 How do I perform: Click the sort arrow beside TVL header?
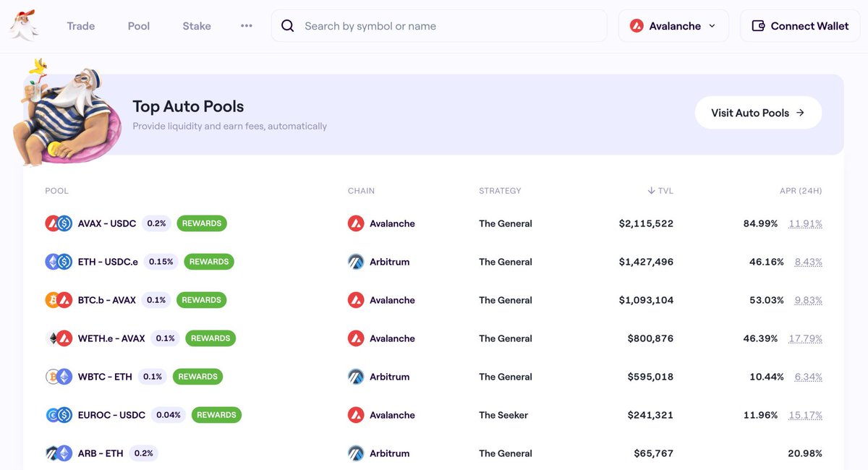651,191
